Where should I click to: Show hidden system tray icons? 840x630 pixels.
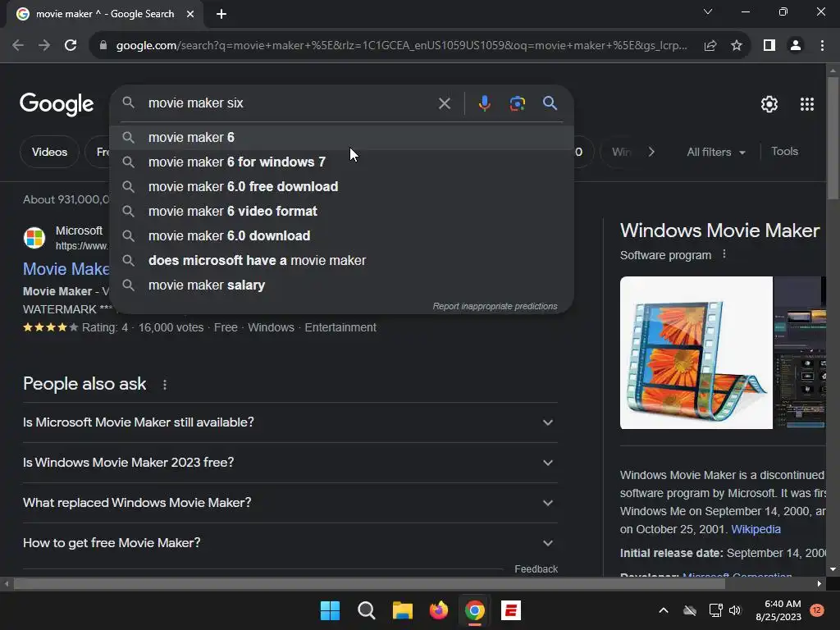coord(663,610)
